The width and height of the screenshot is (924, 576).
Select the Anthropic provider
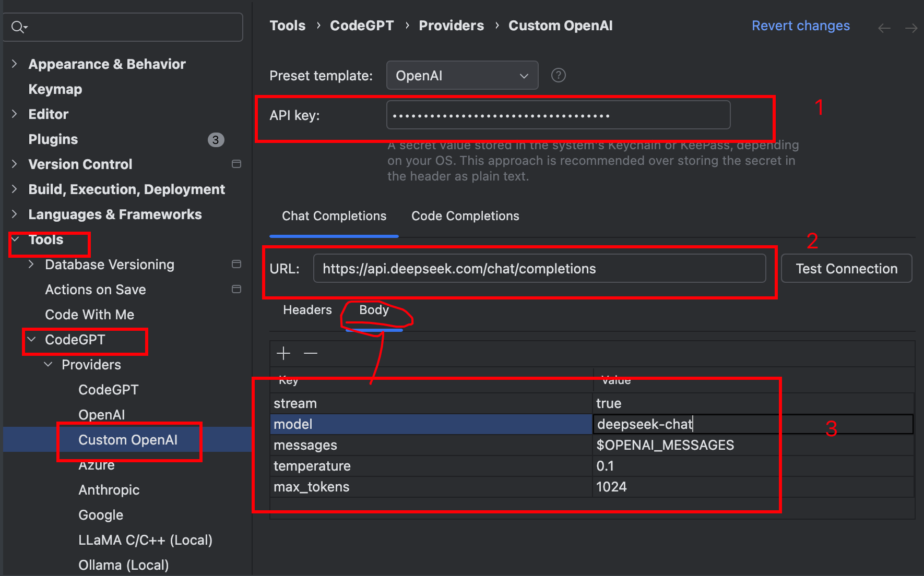pyautogui.click(x=109, y=490)
